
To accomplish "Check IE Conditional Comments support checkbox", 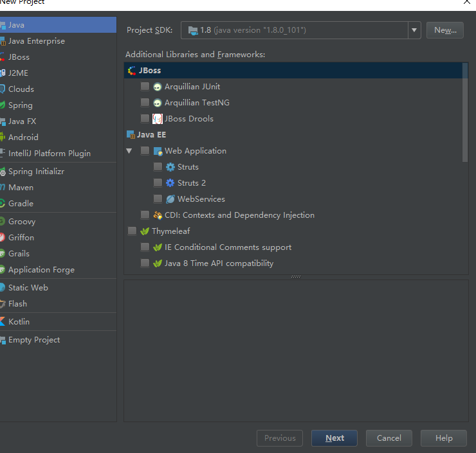I will tap(145, 247).
